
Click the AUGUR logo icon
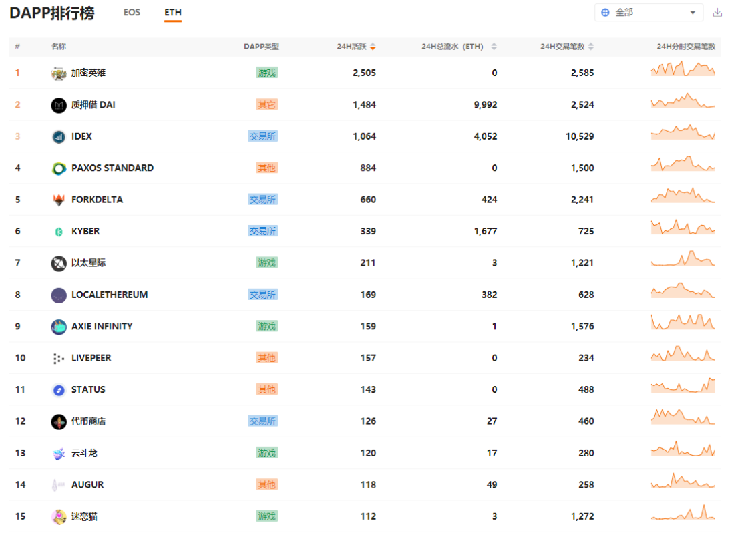[59, 485]
